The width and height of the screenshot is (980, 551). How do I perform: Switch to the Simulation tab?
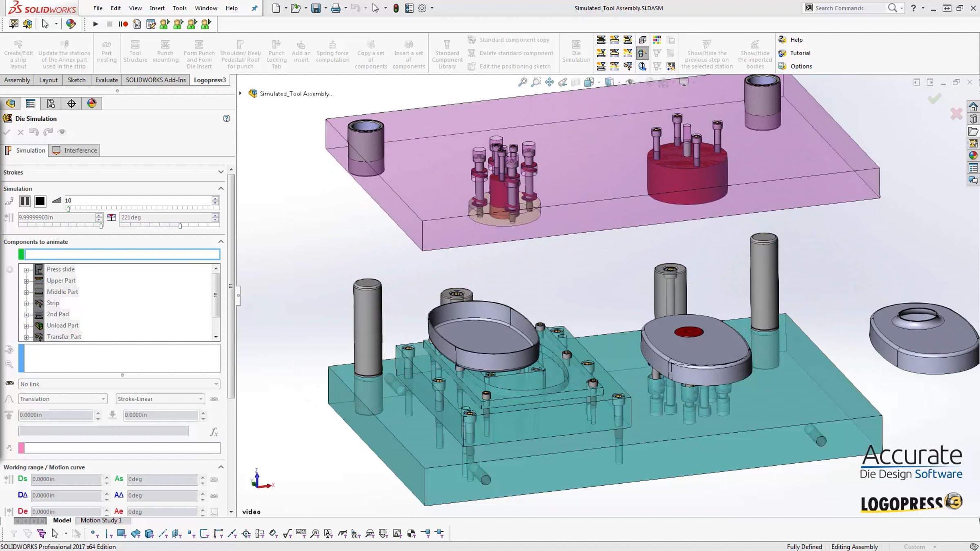coord(25,150)
